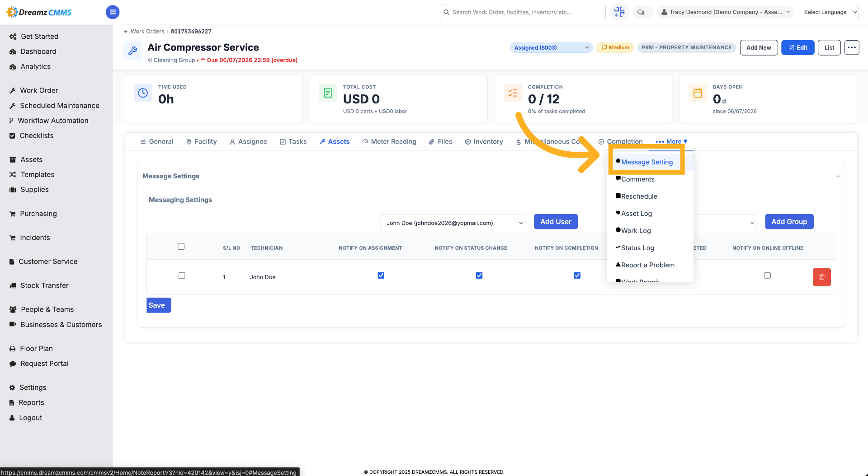Tick the select-all checkbox in table header
Viewport: 868px width, 476px height.
[x=181, y=247]
